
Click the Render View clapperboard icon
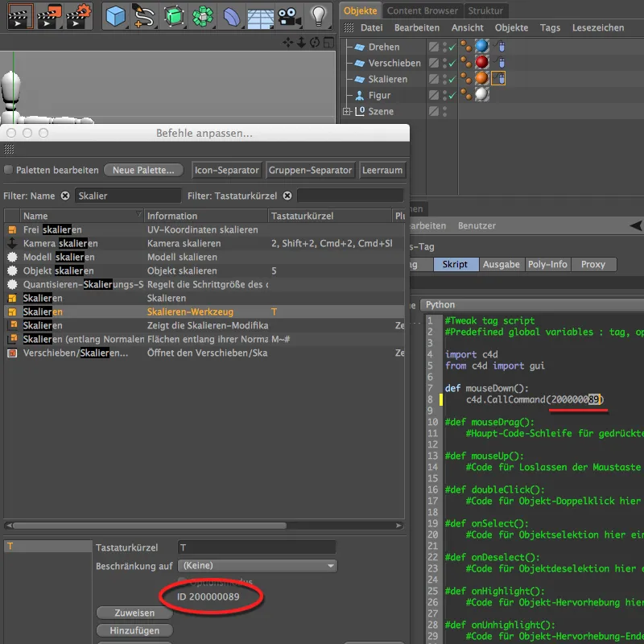21,16
